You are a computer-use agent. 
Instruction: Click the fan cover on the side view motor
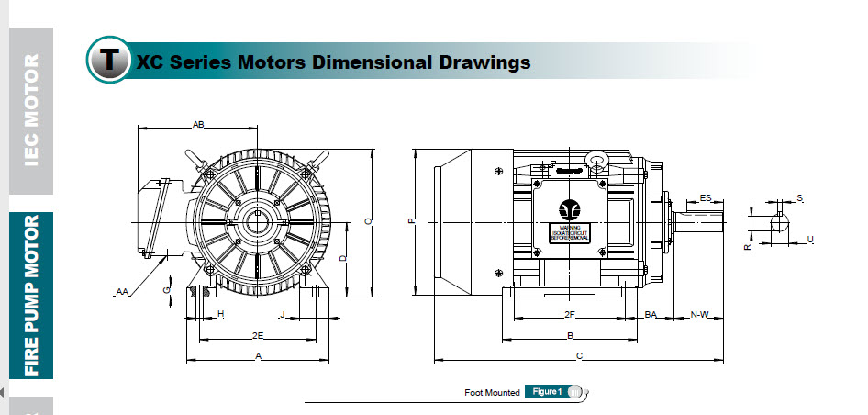click(451, 222)
